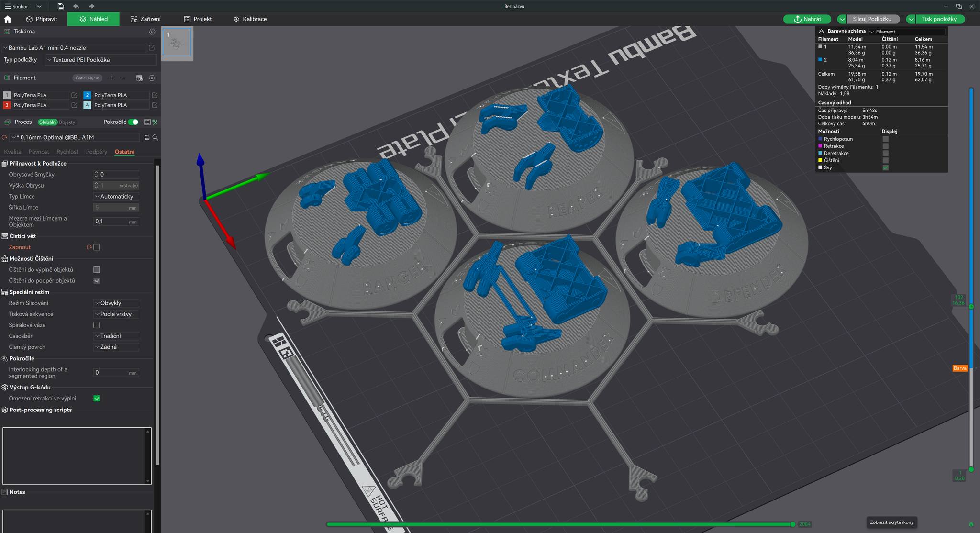Screen dimensions: 980x533
Task: Click the AMS filament sync icon
Action: point(139,78)
